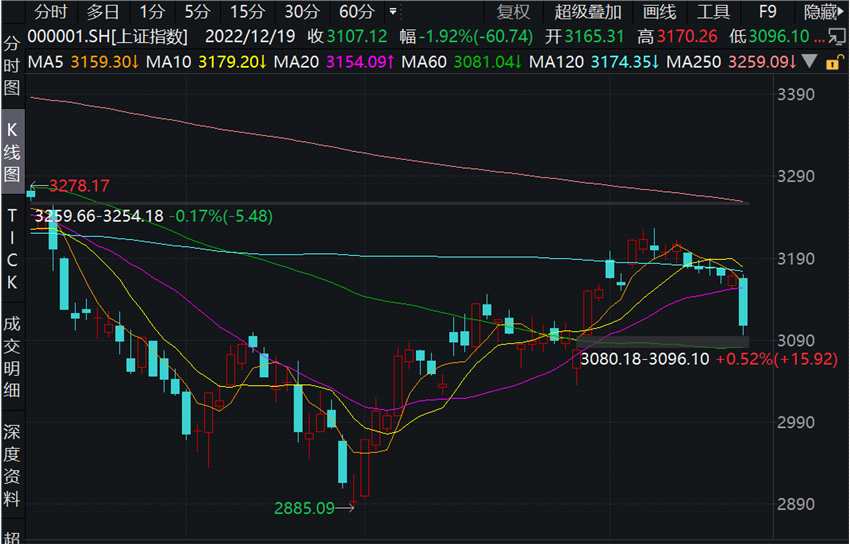The width and height of the screenshot is (850, 544).
Task: Open the 分时图 sidebar tab
Action: [x=12, y=64]
